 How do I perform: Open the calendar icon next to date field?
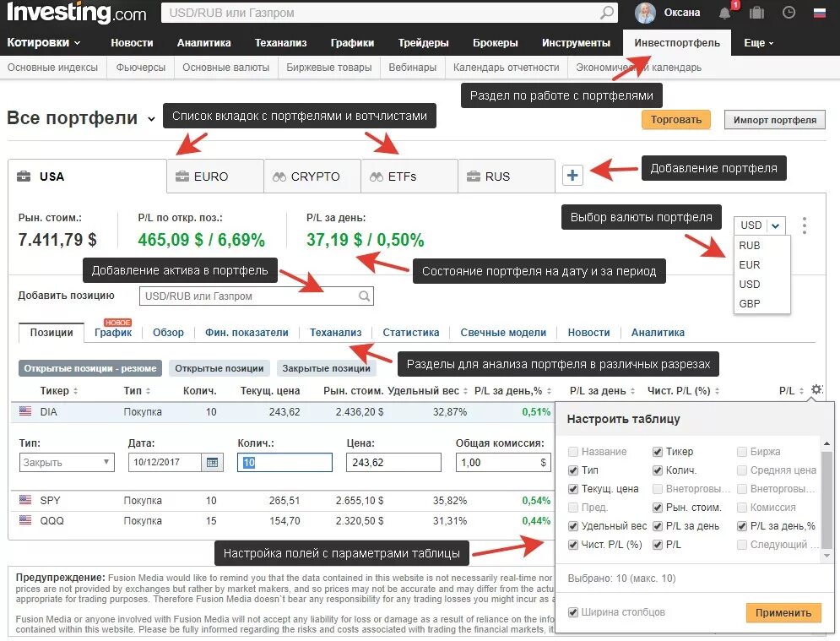[212, 462]
